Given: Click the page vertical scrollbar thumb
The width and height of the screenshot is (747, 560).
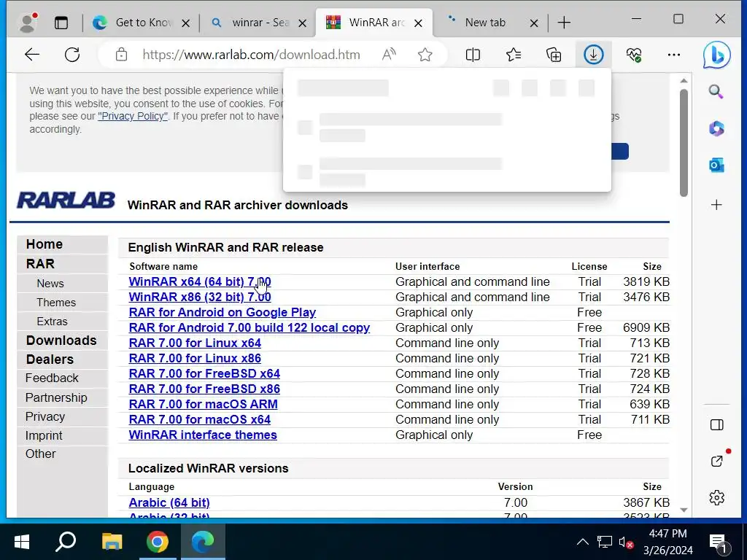Looking at the screenshot, I should 684,143.
